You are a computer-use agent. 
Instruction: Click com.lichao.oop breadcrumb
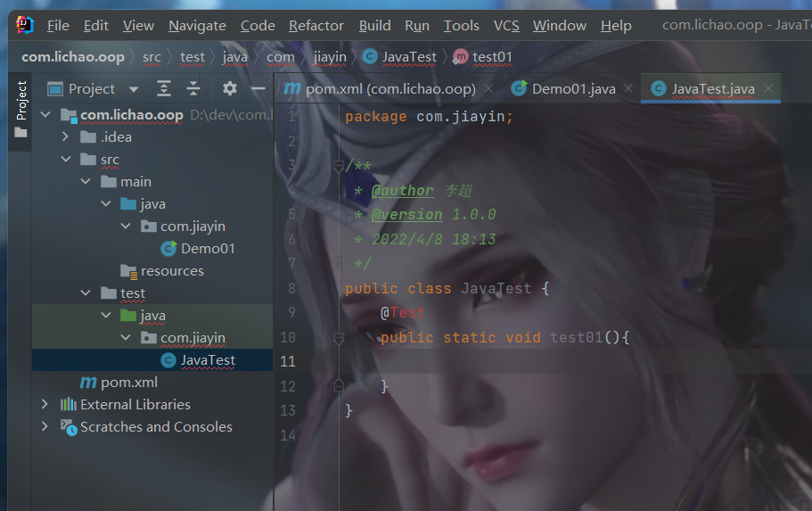coord(73,57)
